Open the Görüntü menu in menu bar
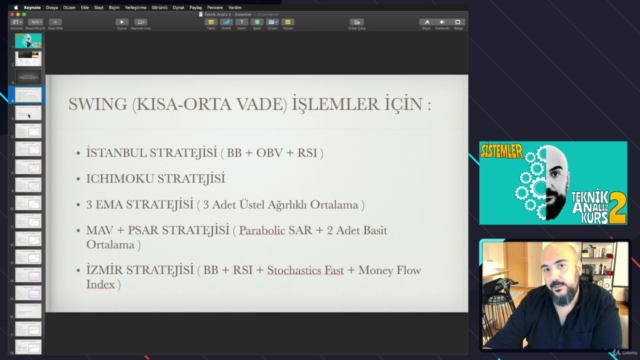 (159, 7)
